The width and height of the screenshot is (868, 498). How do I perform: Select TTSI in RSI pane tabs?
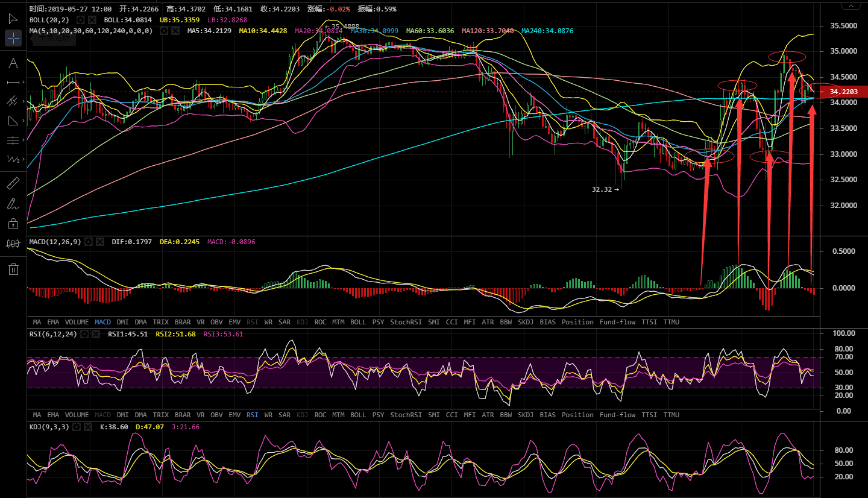[x=649, y=415]
